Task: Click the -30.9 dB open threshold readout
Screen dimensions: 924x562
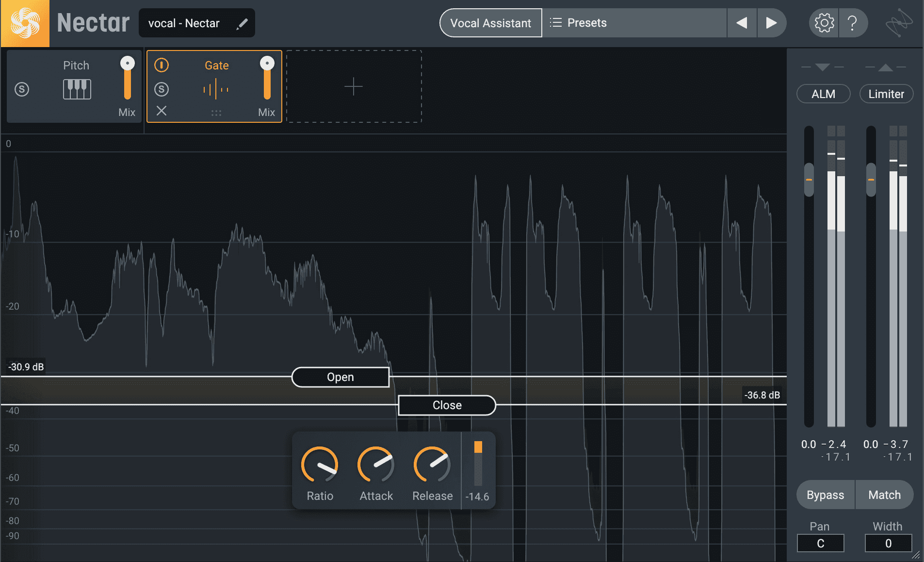Action: tap(26, 367)
